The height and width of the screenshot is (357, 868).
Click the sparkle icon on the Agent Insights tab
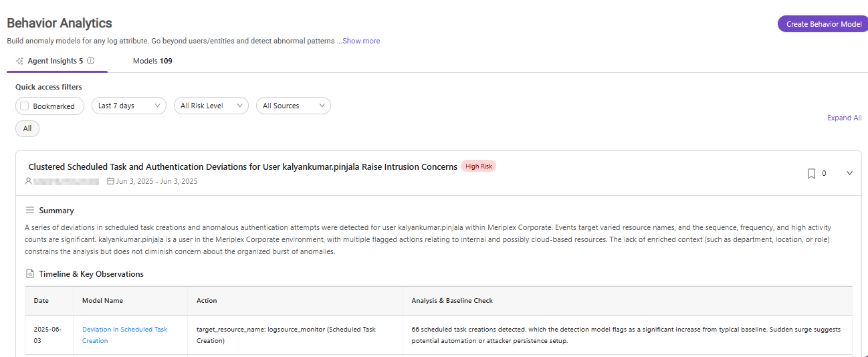pos(19,61)
